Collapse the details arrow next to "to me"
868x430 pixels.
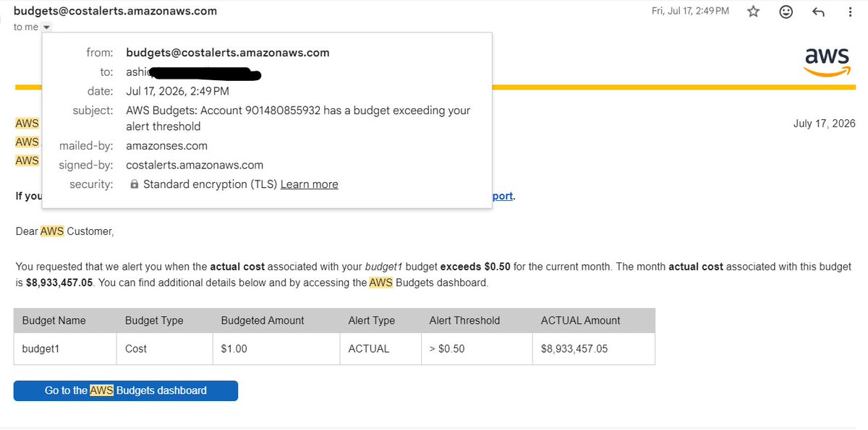click(x=47, y=27)
